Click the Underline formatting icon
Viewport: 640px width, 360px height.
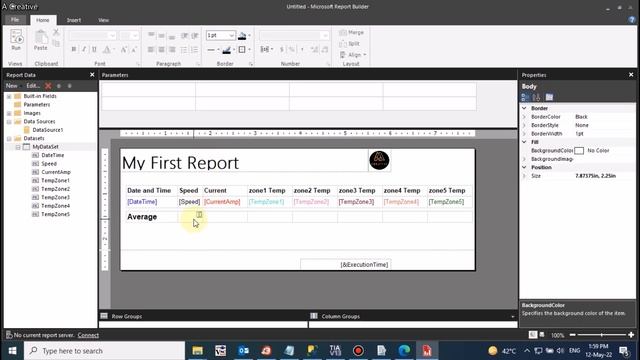pyautogui.click(x=94, y=49)
